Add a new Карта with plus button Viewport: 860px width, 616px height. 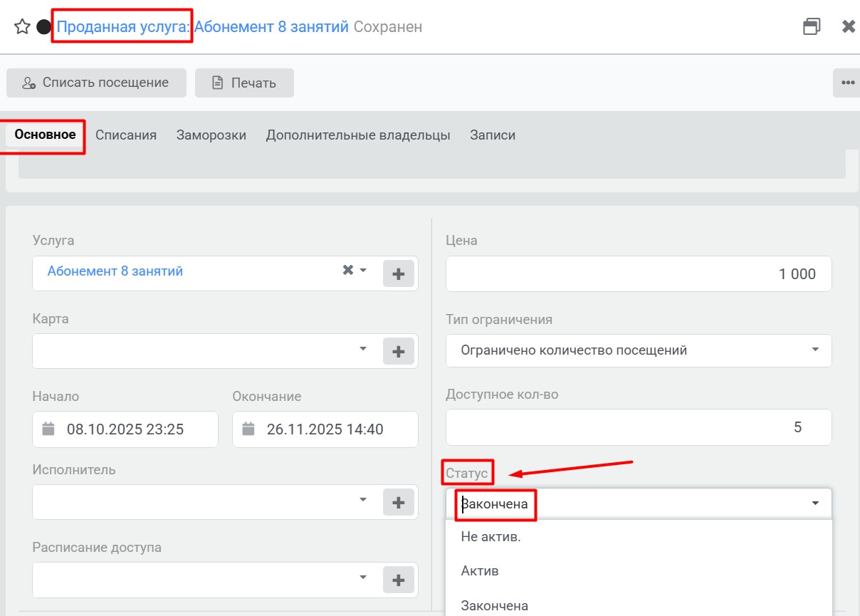(x=399, y=351)
